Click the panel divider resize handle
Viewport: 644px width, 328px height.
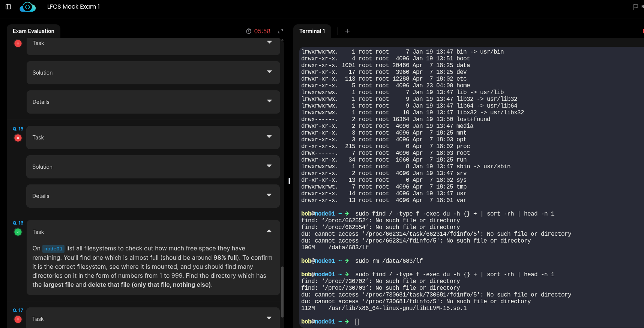tap(288, 181)
